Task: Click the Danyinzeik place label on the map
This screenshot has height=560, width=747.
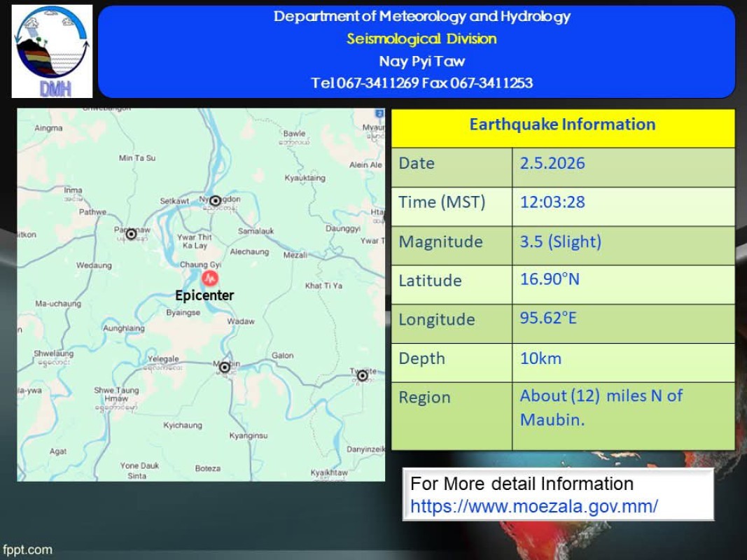Action: click(365, 449)
